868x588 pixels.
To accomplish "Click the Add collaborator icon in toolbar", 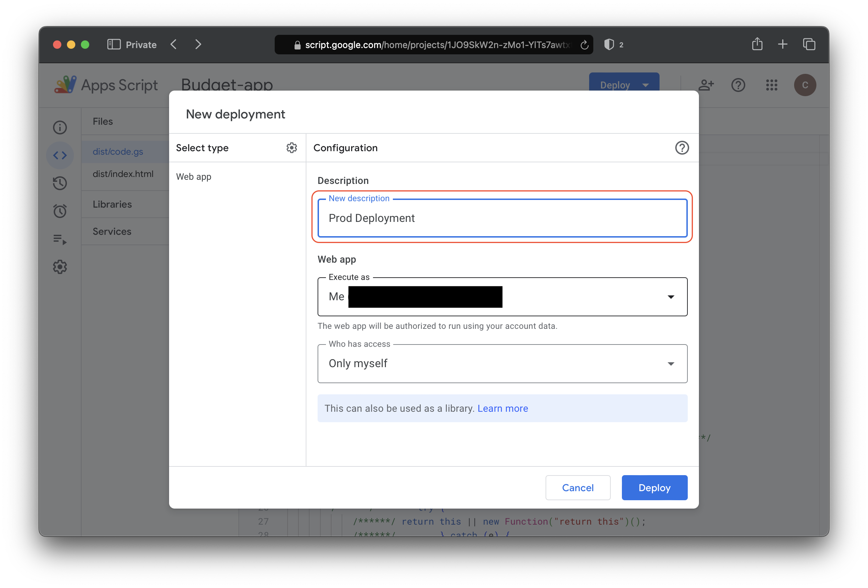I will click(707, 84).
